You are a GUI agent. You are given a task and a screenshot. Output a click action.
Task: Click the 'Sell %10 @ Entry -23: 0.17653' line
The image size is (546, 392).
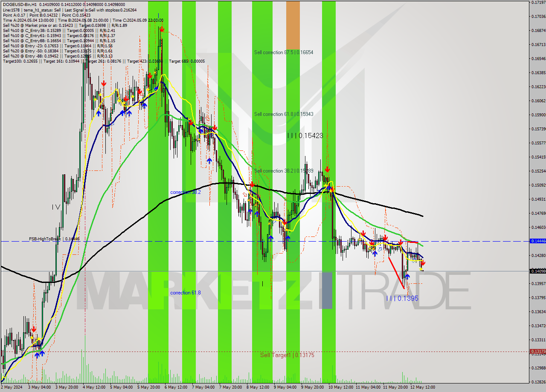[58, 46]
